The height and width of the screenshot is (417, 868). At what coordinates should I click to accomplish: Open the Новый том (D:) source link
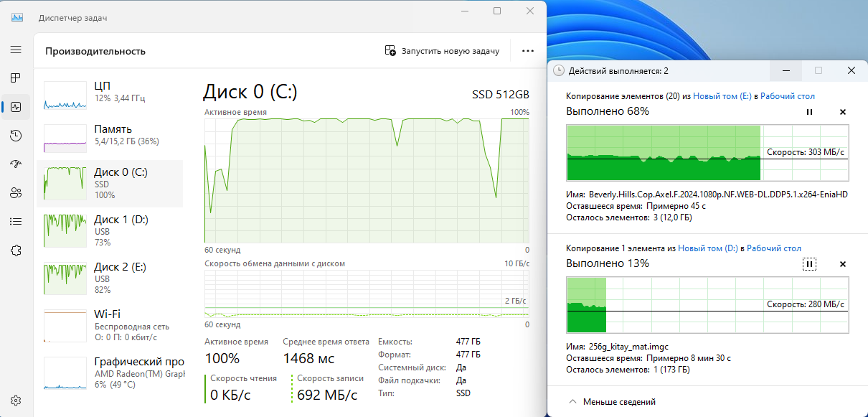708,248
